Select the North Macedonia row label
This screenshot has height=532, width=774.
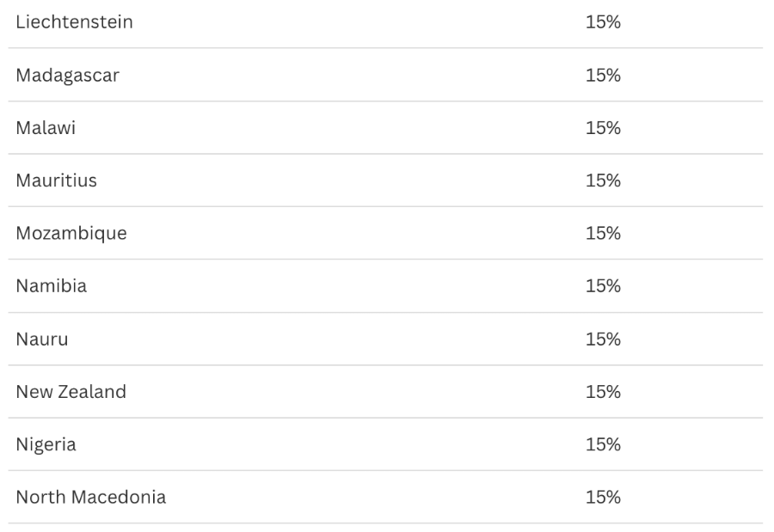(x=90, y=497)
